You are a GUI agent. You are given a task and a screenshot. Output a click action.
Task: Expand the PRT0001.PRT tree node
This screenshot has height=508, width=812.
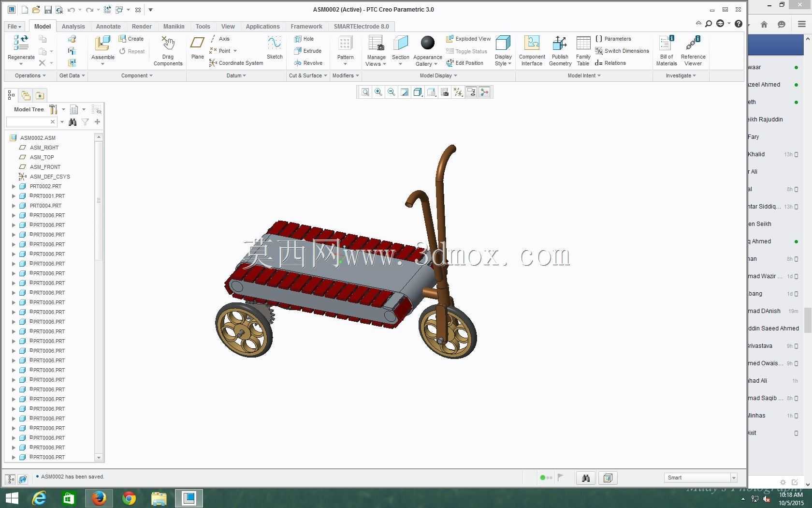[x=14, y=196]
